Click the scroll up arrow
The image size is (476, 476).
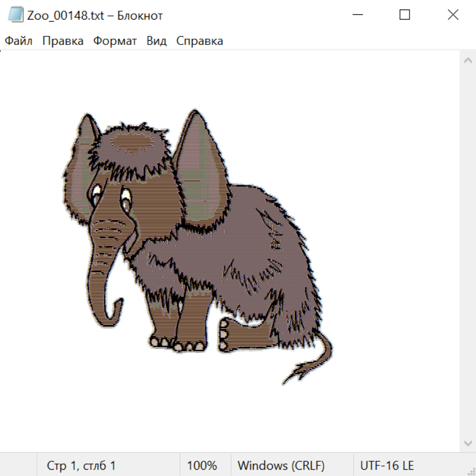click(468, 60)
